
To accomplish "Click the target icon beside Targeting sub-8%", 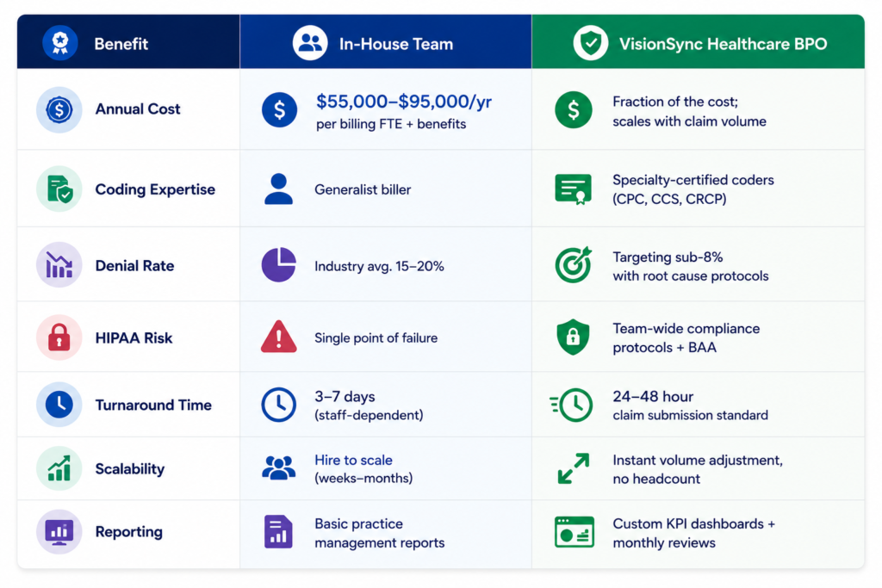I will click(x=573, y=264).
